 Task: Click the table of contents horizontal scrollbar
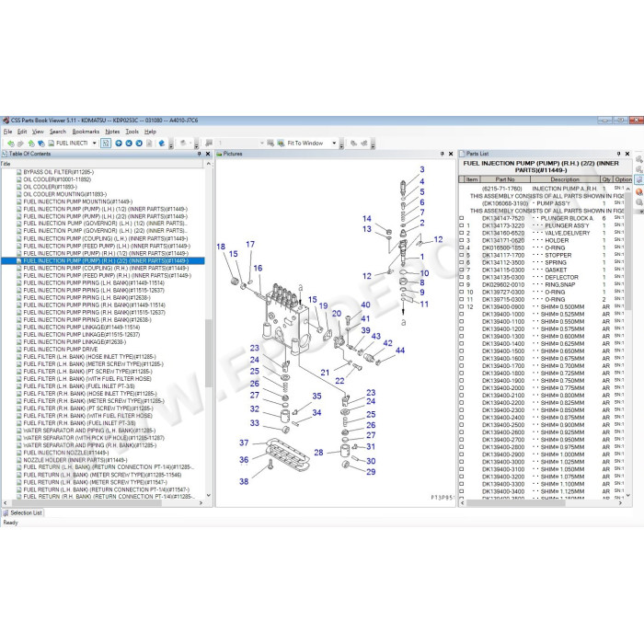[86, 502]
